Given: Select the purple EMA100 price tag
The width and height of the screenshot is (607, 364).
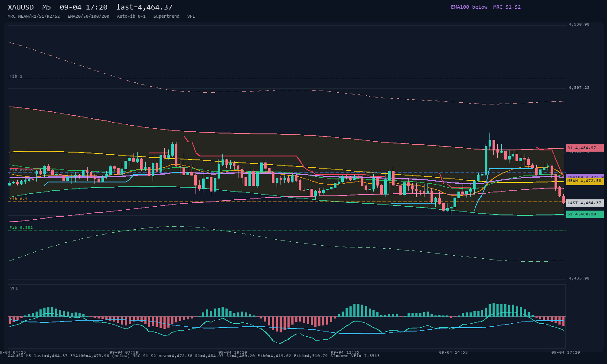Looking at the screenshot, I should 585,176.
